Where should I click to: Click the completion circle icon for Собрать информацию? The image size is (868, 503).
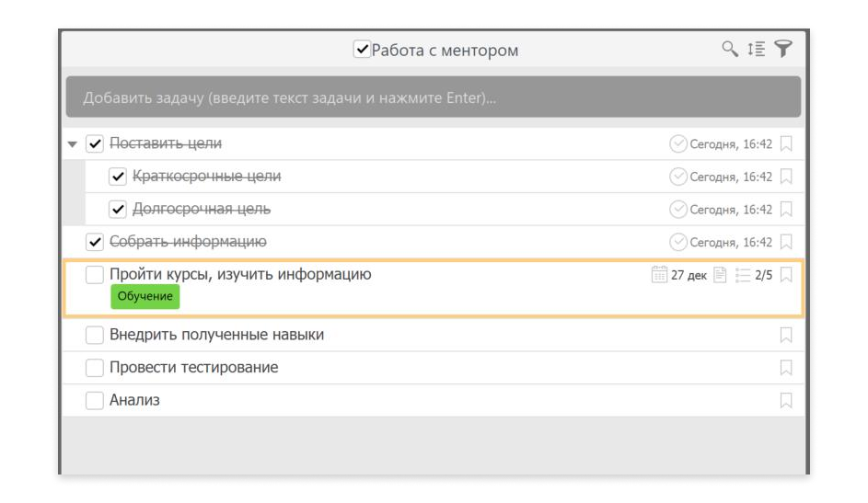pyautogui.click(x=677, y=242)
